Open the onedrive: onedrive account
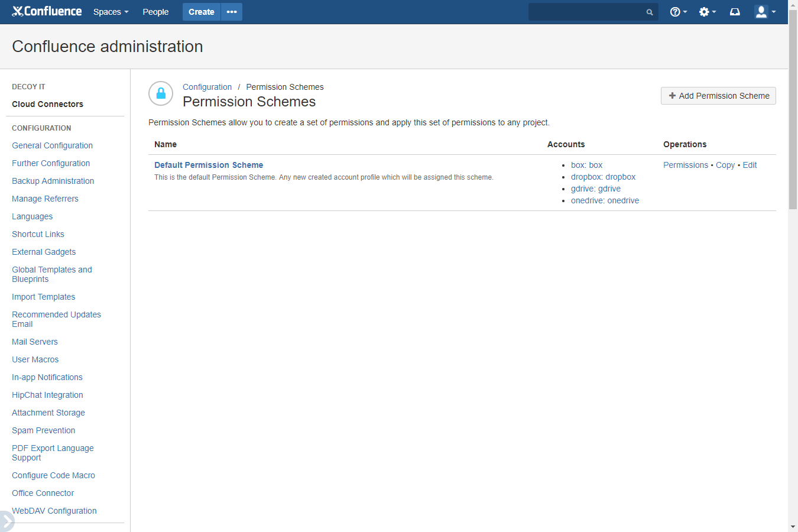The height and width of the screenshot is (532, 798). [605, 200]
